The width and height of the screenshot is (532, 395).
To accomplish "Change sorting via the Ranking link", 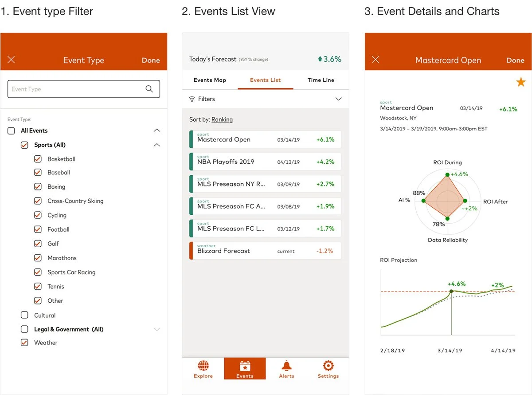I will click(x=222, y=119).
